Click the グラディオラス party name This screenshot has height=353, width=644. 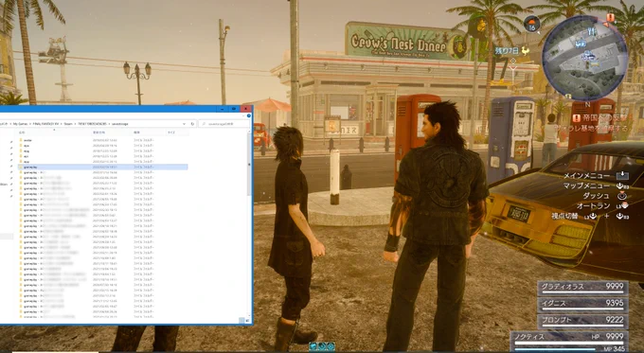point(563,287)
